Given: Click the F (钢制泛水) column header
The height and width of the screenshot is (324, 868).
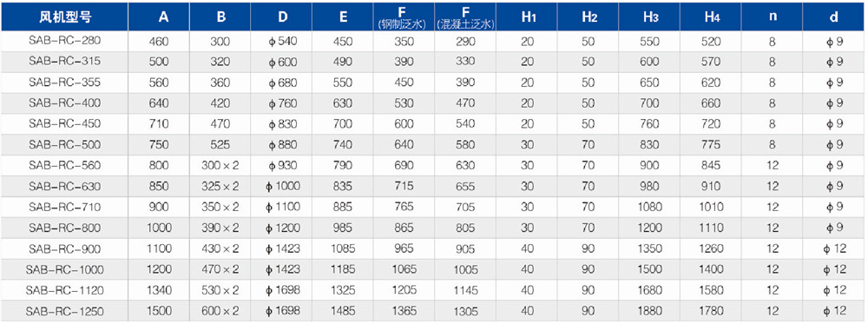Looking at the screenshot, I should pos(403,18).
